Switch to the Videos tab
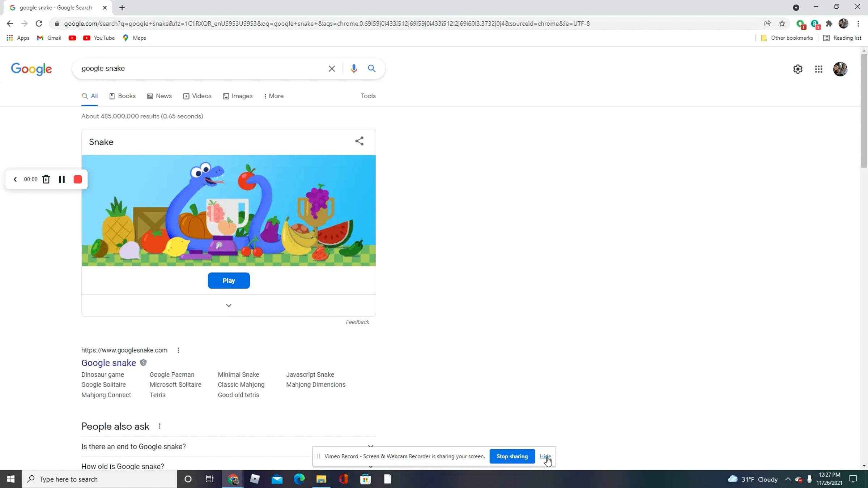Viewport: 868px width, 488px height. point(197,96)
